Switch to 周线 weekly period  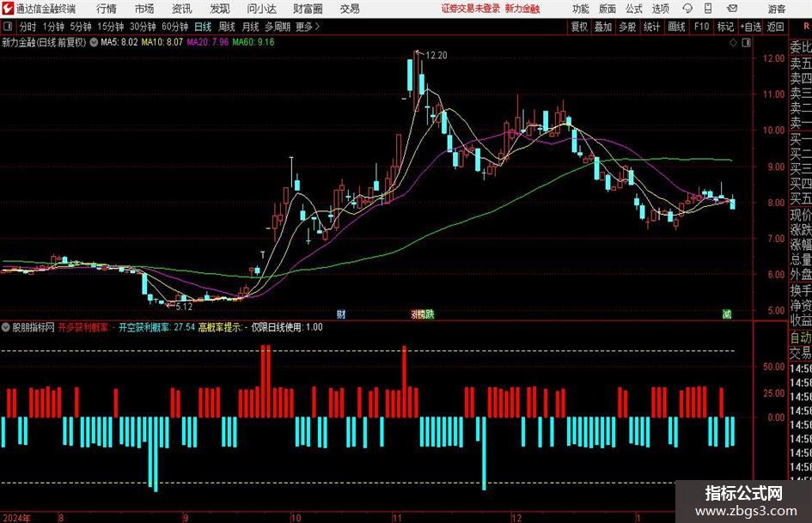(226, 27)
